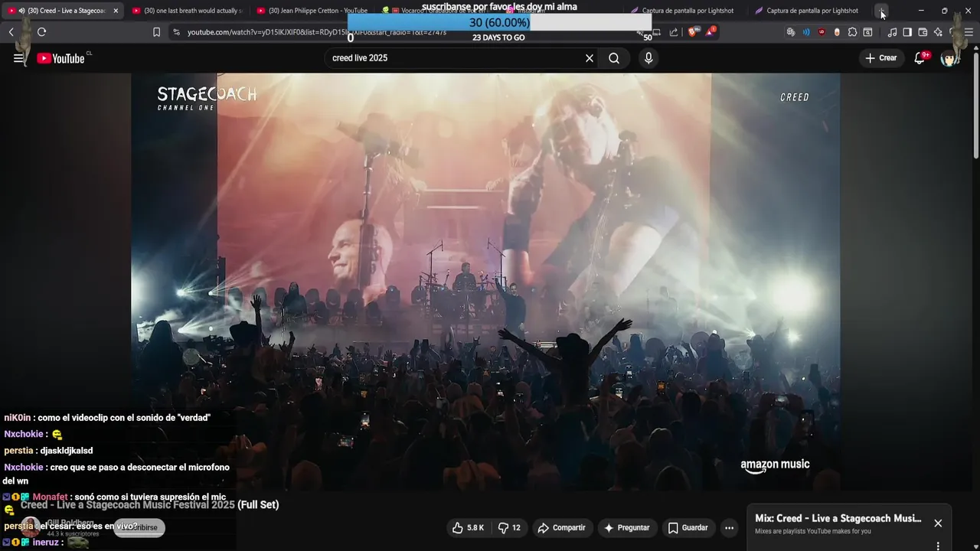Clear the 'creed live 2025' search text

point(590,58)
